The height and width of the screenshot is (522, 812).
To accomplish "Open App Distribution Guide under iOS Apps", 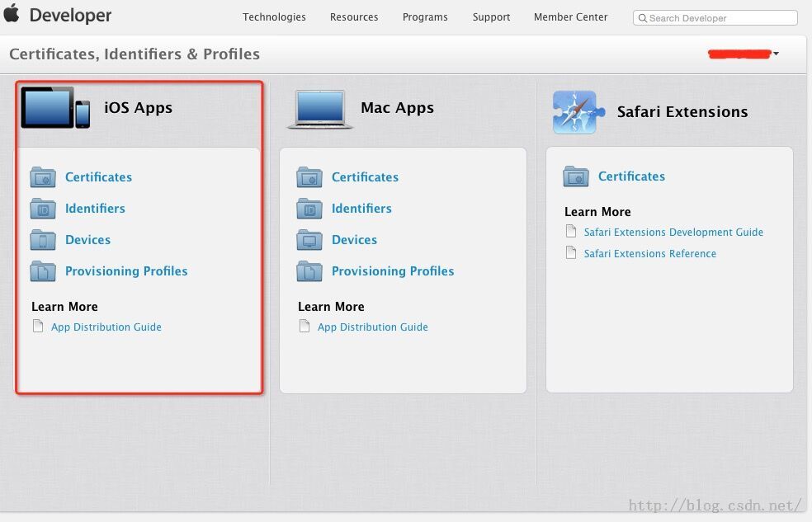I will [106, 327].
